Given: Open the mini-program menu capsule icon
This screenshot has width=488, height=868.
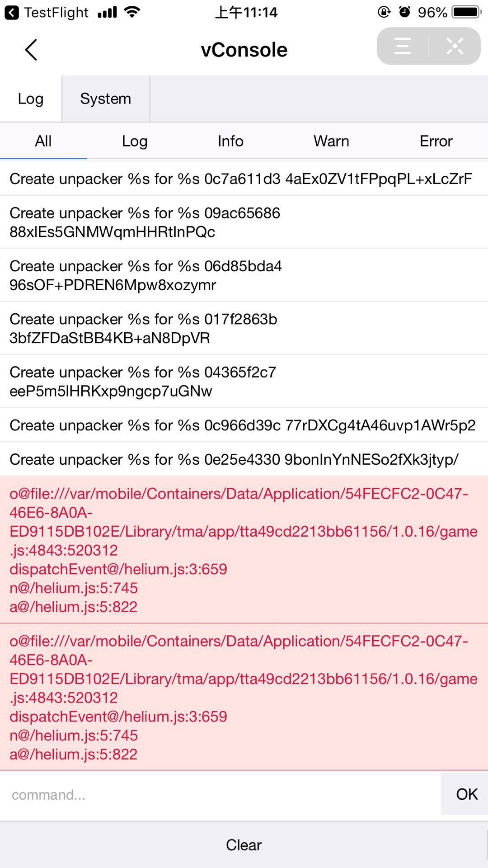Looking at the screenshot, I should coord(403,46).
